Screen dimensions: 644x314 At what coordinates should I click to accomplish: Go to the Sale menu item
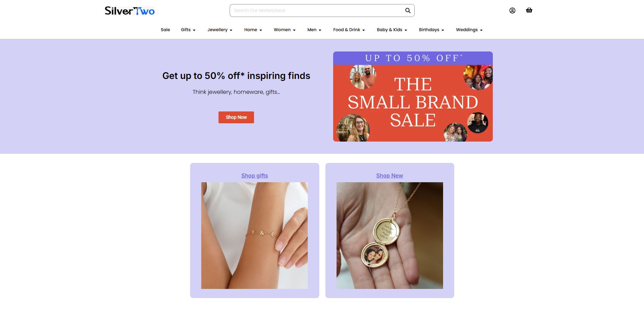[x=165, y=30]
